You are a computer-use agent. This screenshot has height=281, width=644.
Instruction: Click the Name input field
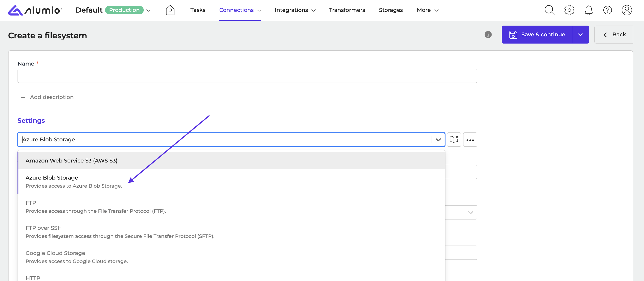(247, 76)
